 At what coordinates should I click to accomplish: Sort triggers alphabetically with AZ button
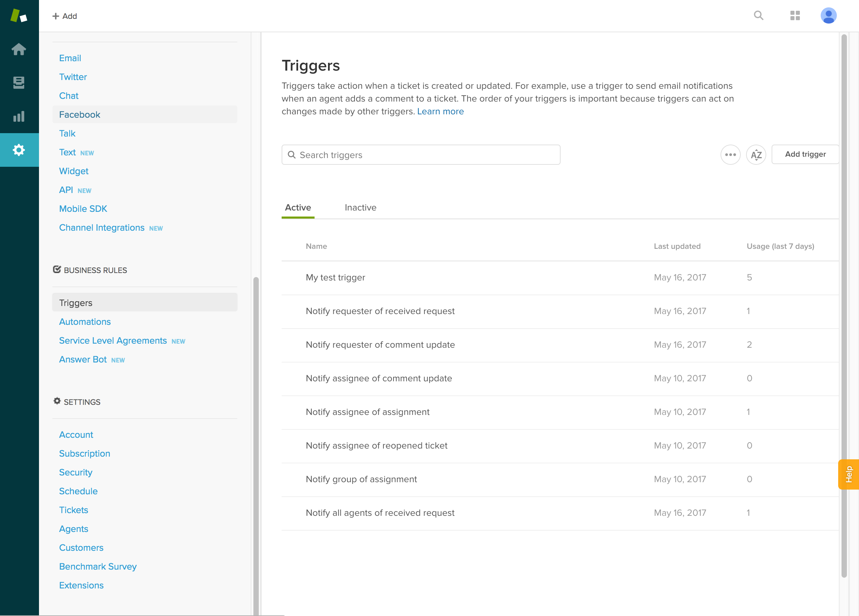[755, 155]
